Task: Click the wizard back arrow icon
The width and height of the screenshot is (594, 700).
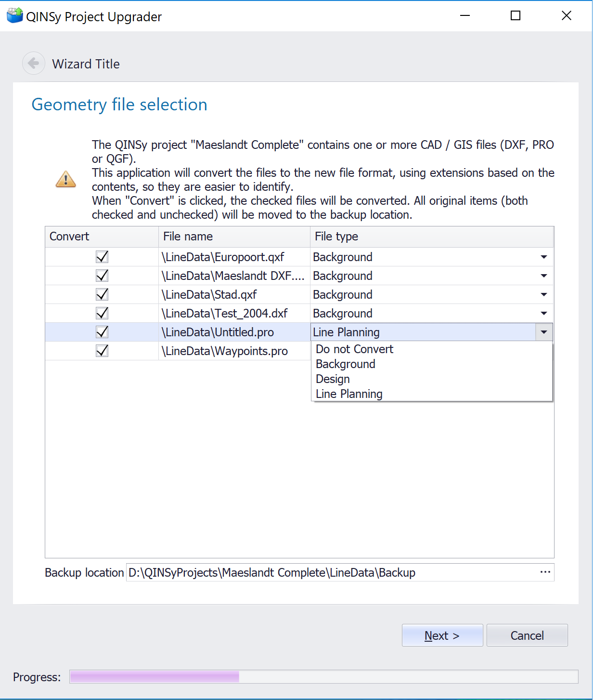Action: coord(33,63)
